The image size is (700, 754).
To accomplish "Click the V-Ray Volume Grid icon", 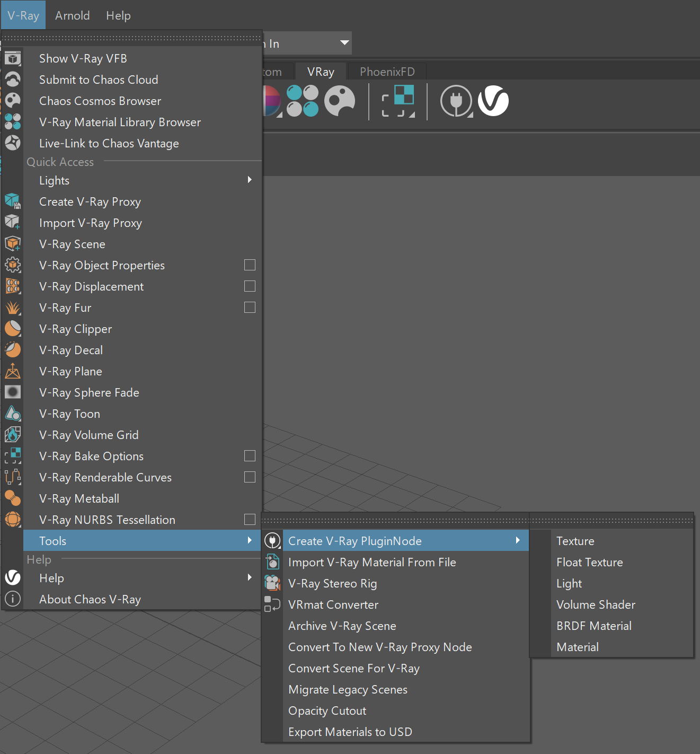I will click(x=13, y=435).
